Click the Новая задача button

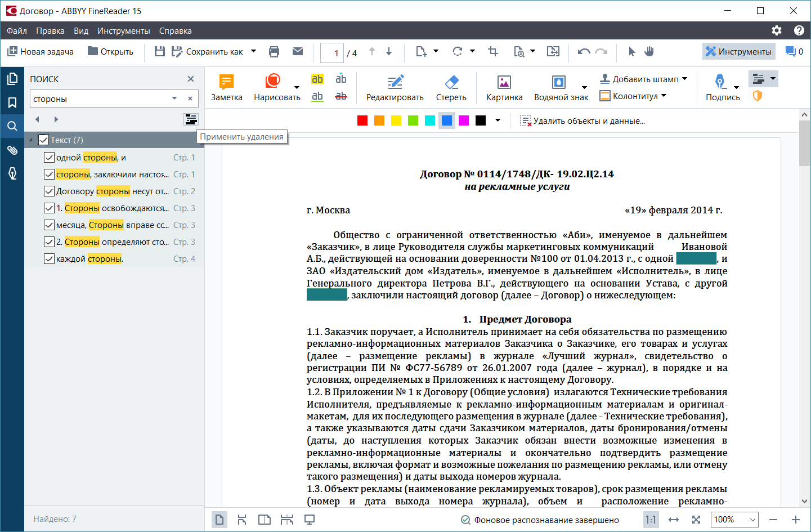41,52
